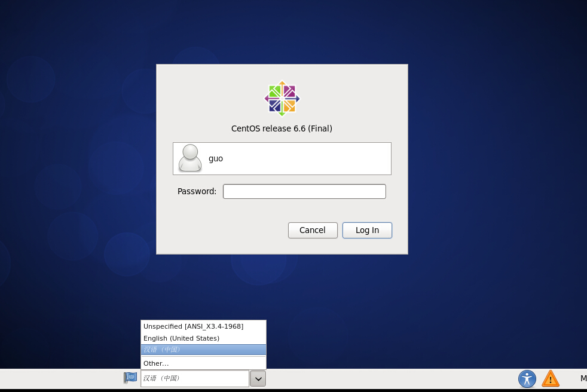
Task: Click the language combo box showing 汉语（中国）
Action: pos(195,378)
